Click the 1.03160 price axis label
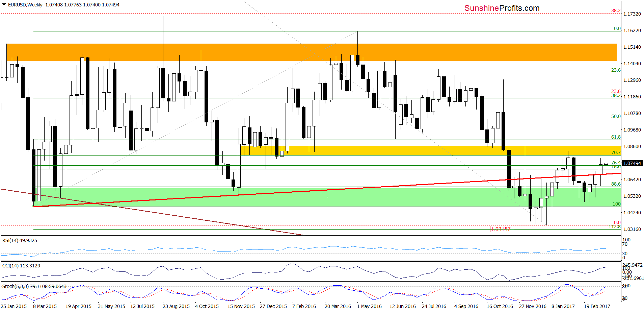Screen dimensions: 644x311 click(632, 229)
